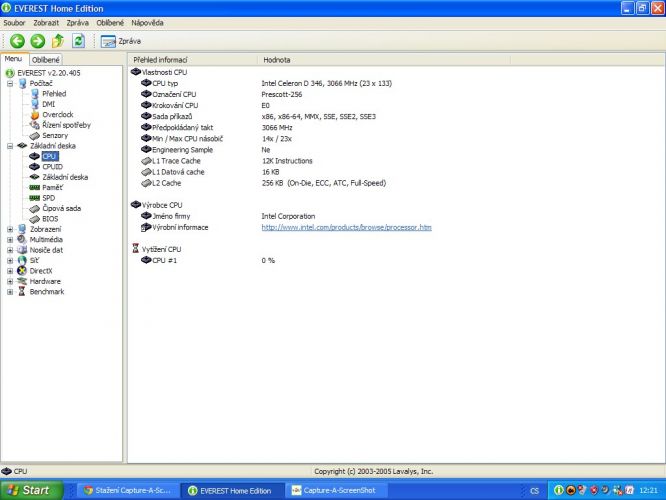Image resolution: width=666 pixels, height=500 pixels.
Task: Open the Zpráva report toolbar button
Action: pos(121,41)
